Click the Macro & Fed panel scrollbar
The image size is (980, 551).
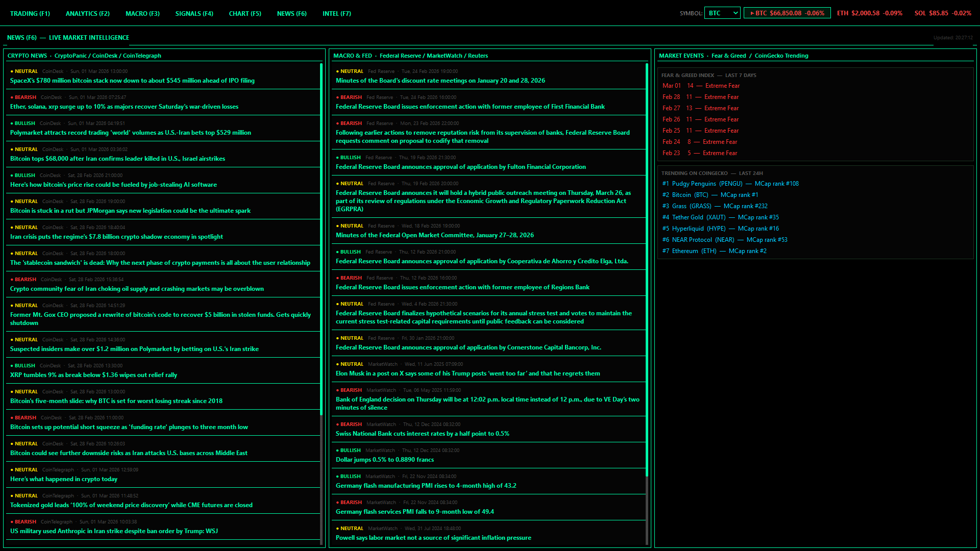pos(647,270)
